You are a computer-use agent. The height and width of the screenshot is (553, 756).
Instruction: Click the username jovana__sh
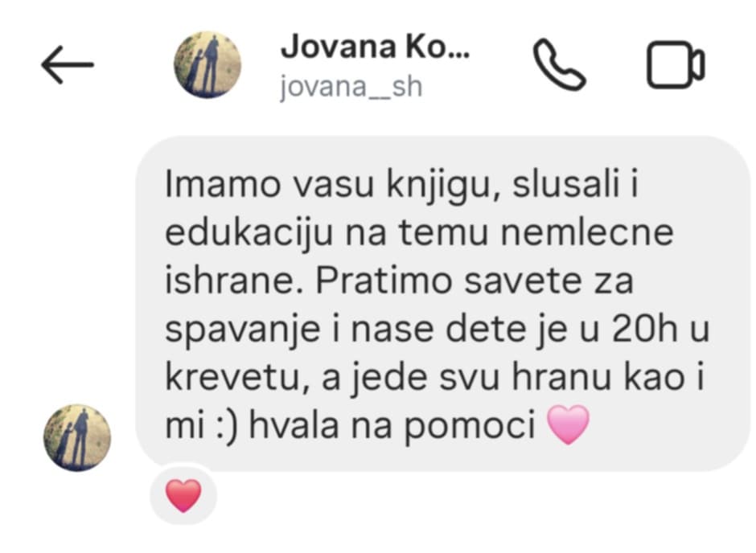351,87
